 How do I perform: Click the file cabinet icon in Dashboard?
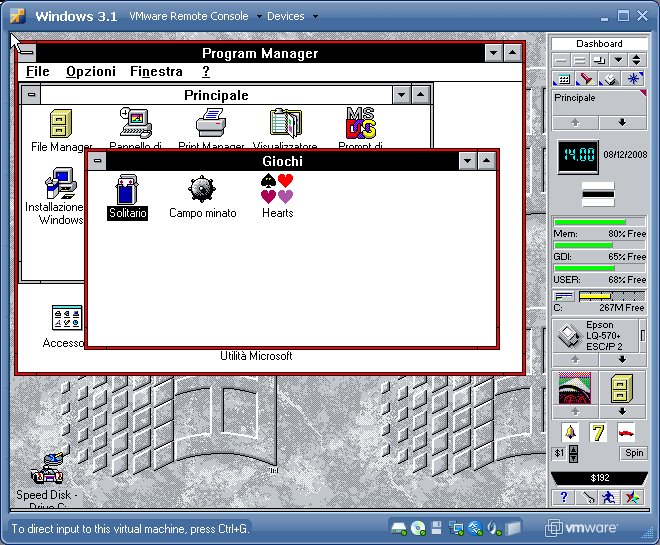click(x=620, y=388)
